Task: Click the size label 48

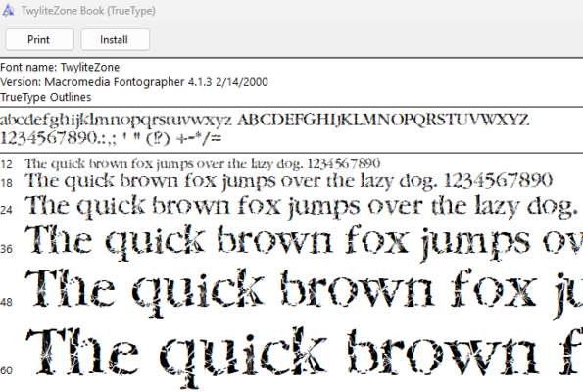Action: [x=6, y=302]
